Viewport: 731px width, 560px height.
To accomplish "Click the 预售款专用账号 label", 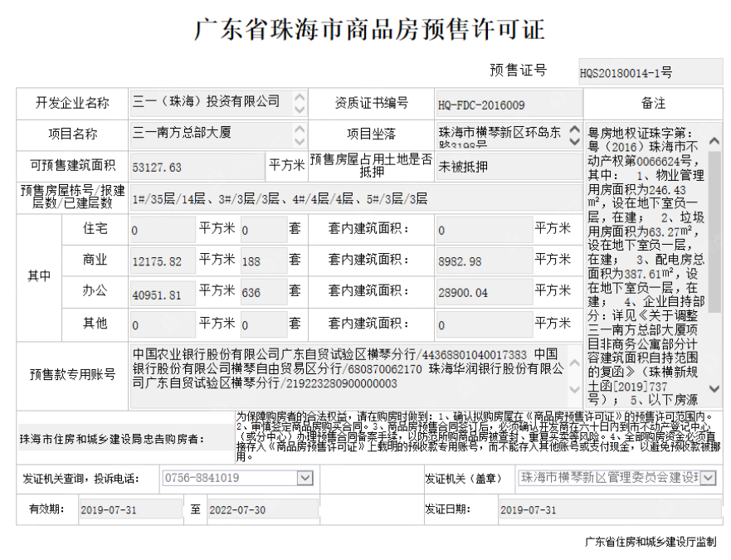I will click(72, 374).
